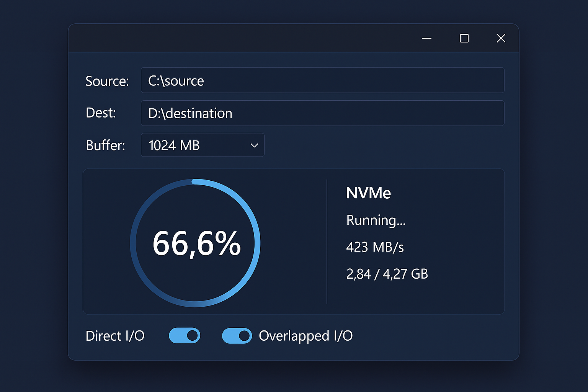The height and width of the screenshot is (392, 588).
Task: Click the 423 MB/s speed readout
Action: 375,247
